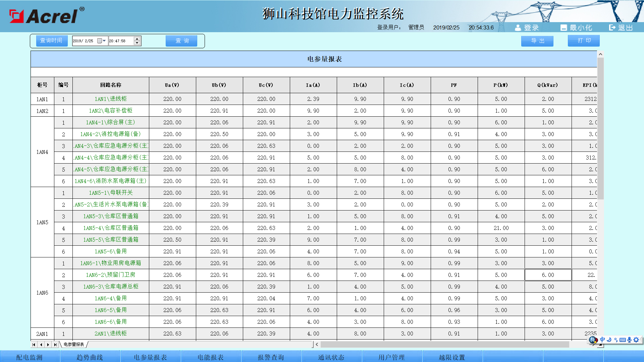
Task: Click the horizontal scrollbar of the report
Action: click(444, 345)
